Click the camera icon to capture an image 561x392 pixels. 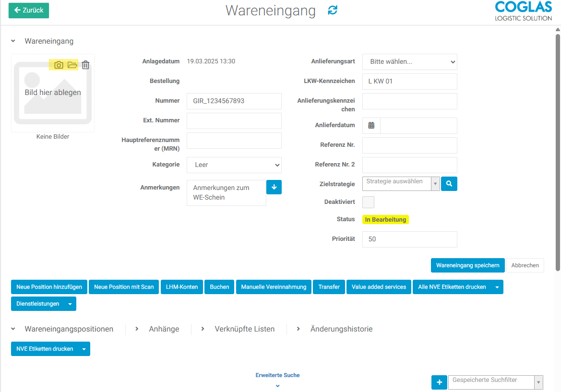59,65
